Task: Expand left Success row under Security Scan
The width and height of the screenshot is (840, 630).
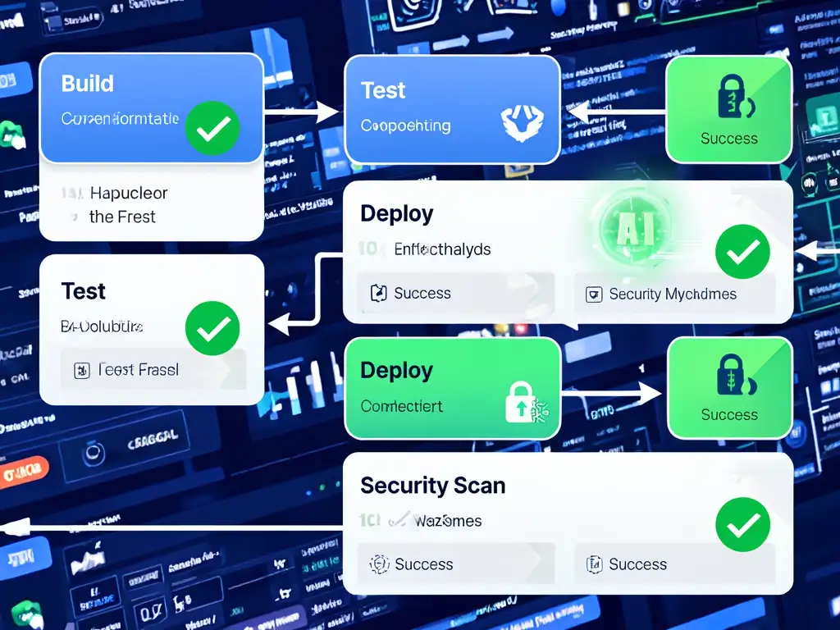Action: click(x=456, y=564)
